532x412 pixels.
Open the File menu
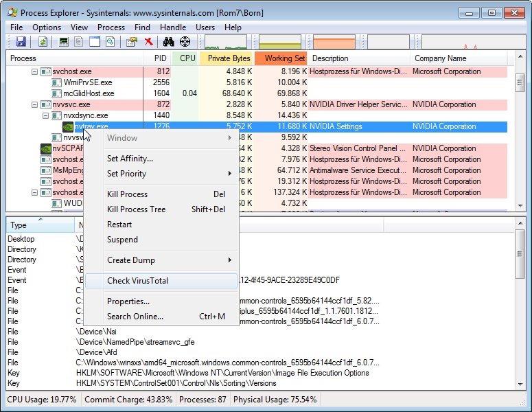click(16, 27)
